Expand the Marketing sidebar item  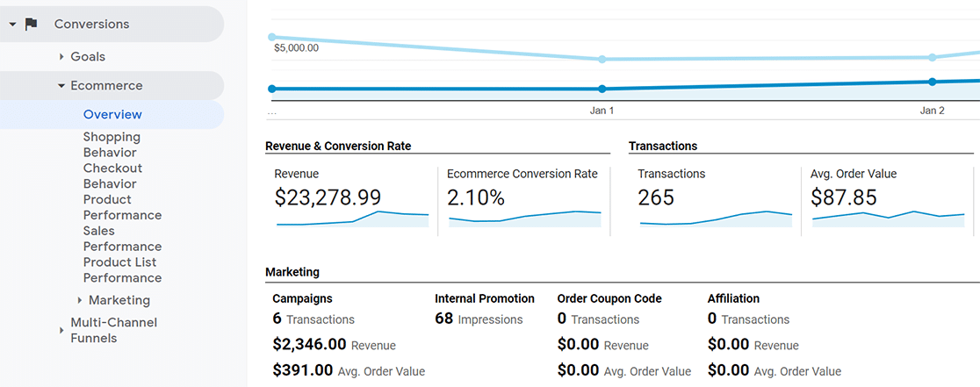(x=80, y=300)
